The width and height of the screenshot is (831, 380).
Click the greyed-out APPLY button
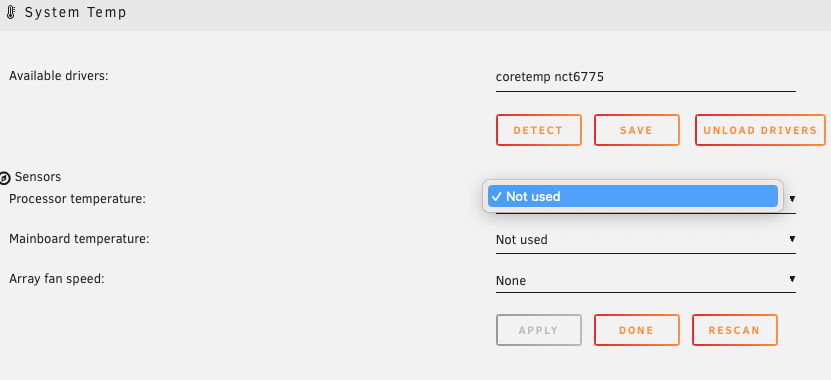[538, 330]
